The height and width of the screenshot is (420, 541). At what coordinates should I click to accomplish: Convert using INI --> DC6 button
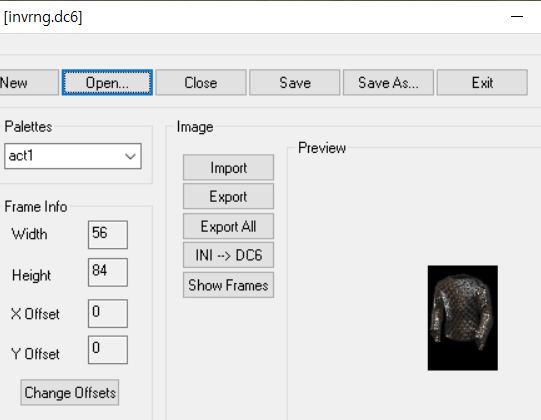point(228,255)
